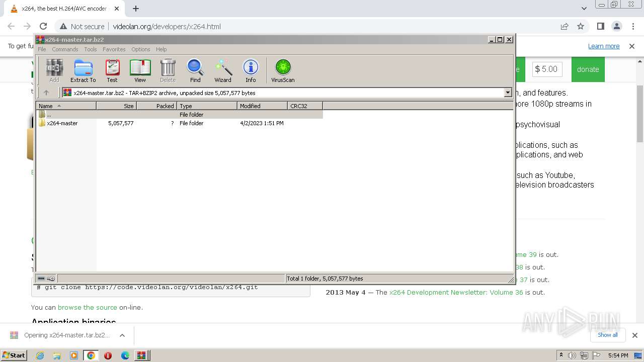The width and height of the screenshot is (644, 362).
Task: Open Internet Explorer from taskbar
Action: click(x=40, y=355)
